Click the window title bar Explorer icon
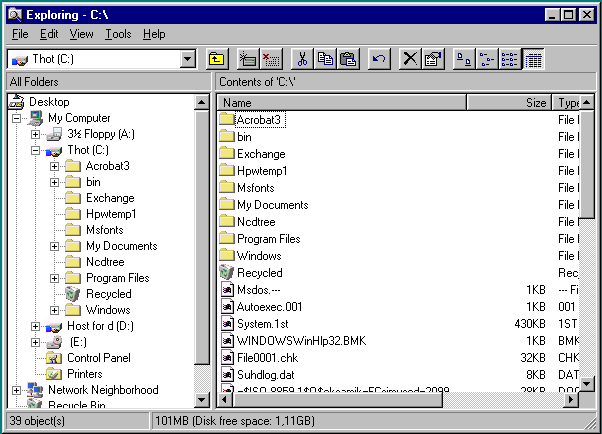602x434 pixels. (15, 15)
